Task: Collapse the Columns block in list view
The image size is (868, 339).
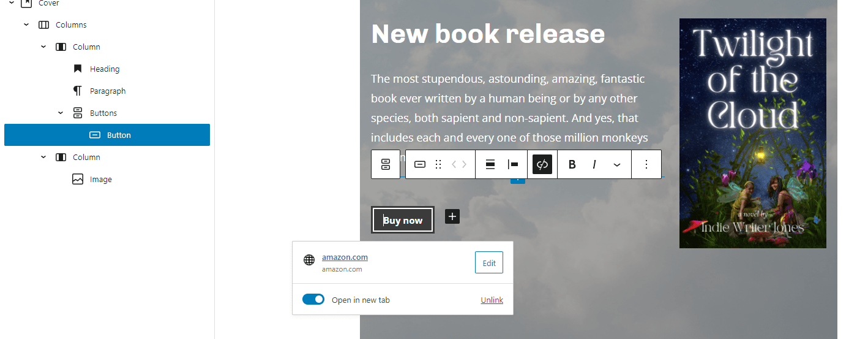Action: [x=26, y=25]
